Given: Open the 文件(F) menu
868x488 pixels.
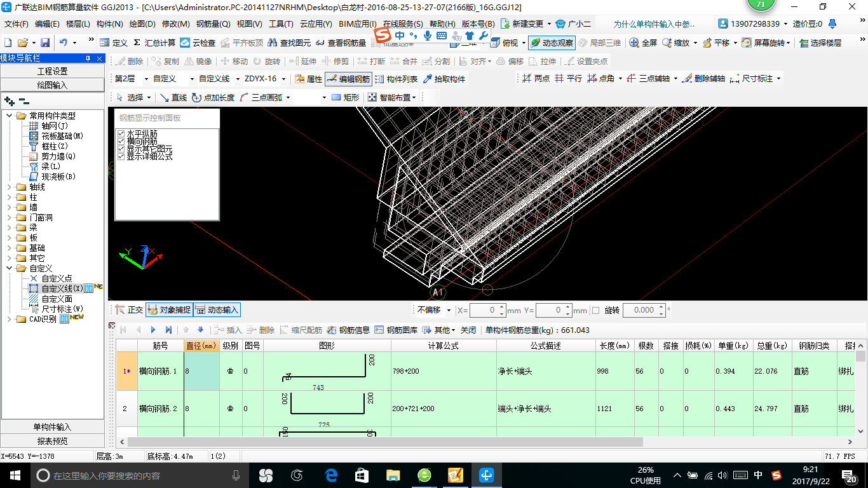Looking at the screenshot, I should coord(17,24).
